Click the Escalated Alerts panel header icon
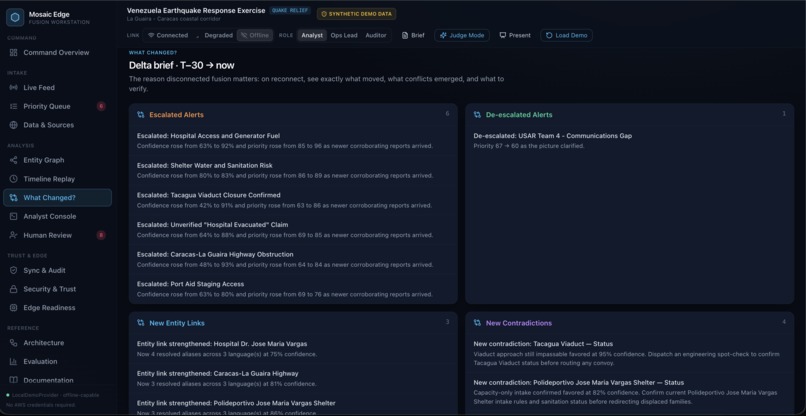Image resolution: width=806 pixels, height=416 pixels. click(141, 115)
